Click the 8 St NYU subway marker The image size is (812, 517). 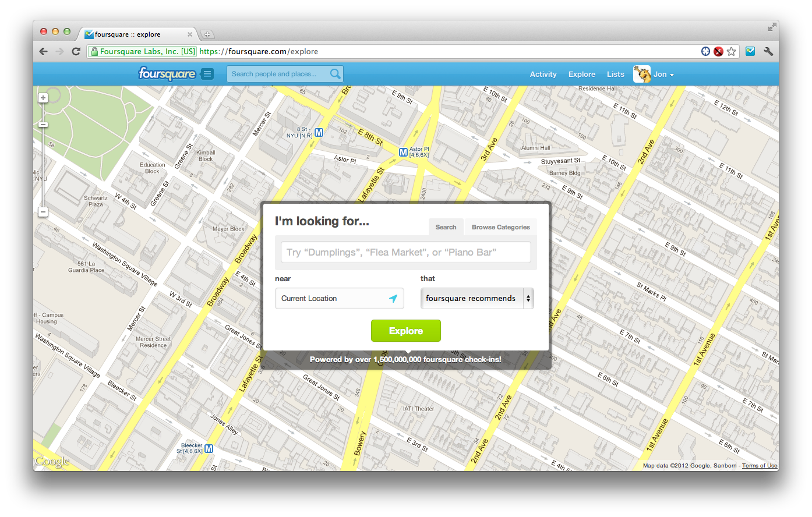click(x=319, y=133)
